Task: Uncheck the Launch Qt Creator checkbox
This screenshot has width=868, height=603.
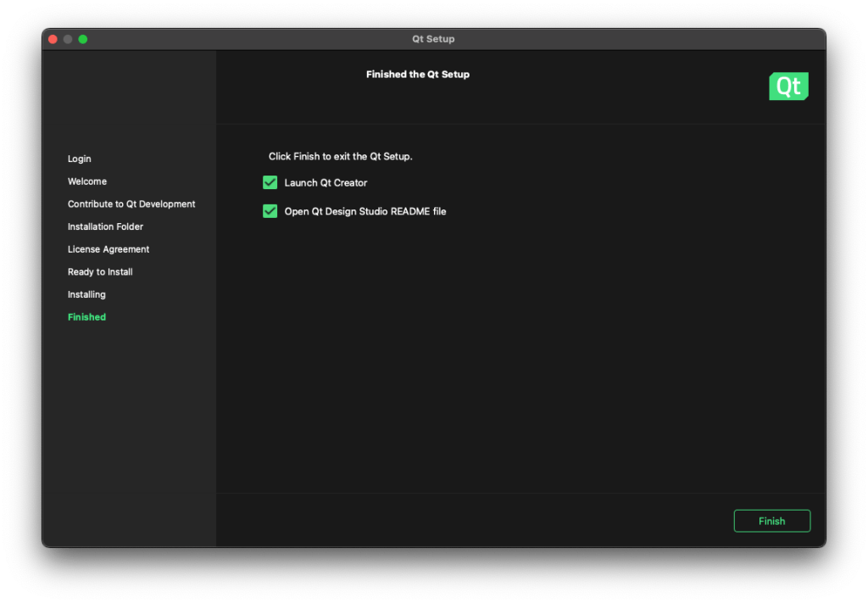Action: (x=270, y=182)
